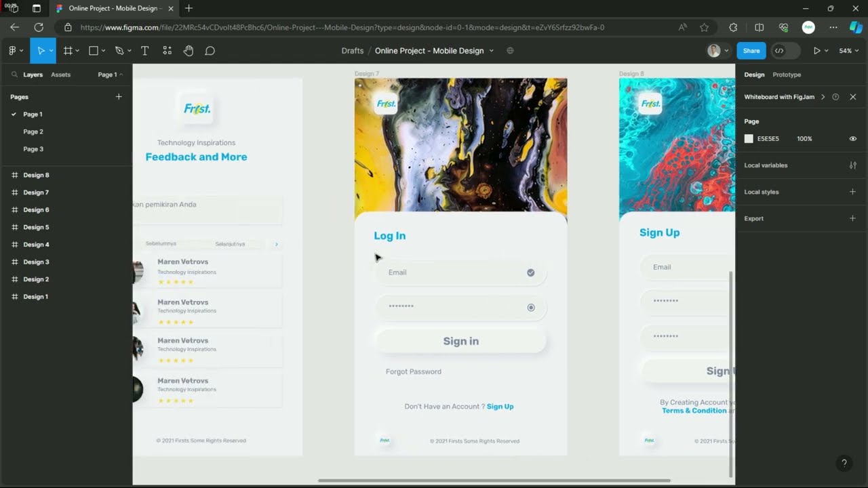The width and height of the screenshot is (868, 488).
Task: Toggle Dev Mode switch
Action: coord(785,51)
